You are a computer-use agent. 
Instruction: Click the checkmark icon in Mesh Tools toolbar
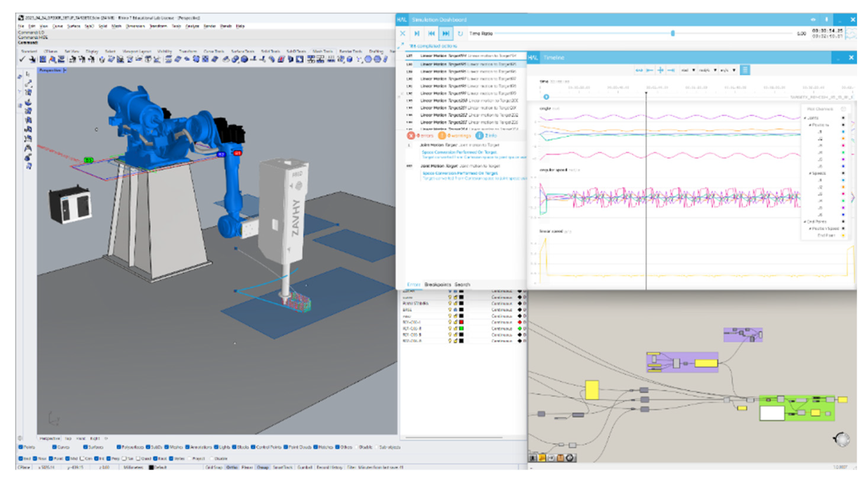click(x=22, y=60)
